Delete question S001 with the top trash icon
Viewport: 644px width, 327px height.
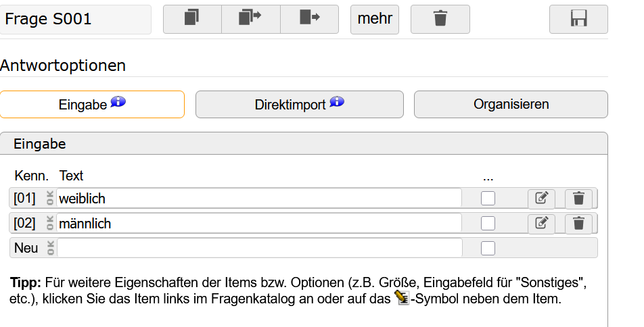tap(440, 19)
